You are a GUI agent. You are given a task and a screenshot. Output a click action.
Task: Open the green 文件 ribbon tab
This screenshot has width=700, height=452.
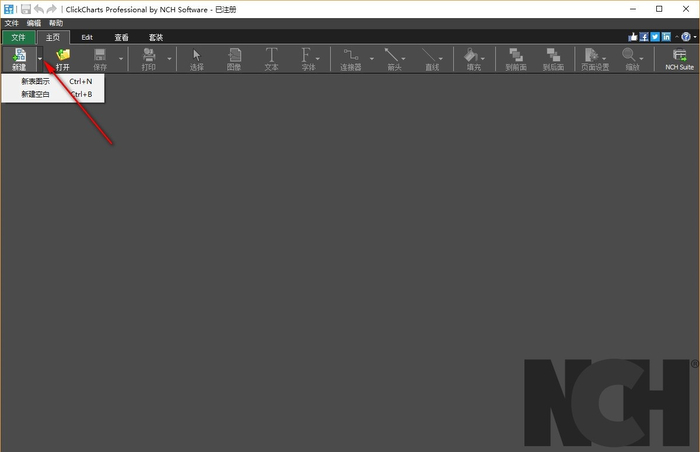coord(18,38)
